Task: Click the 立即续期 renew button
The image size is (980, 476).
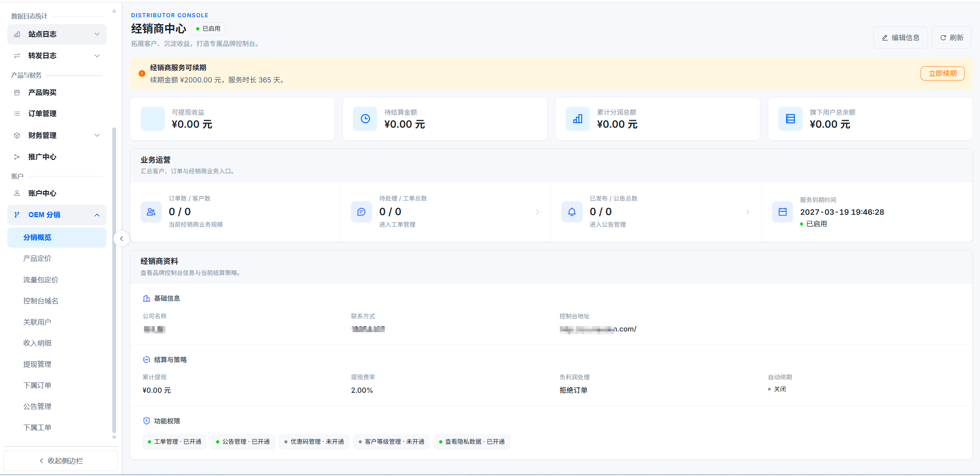Action: (942, 73)
